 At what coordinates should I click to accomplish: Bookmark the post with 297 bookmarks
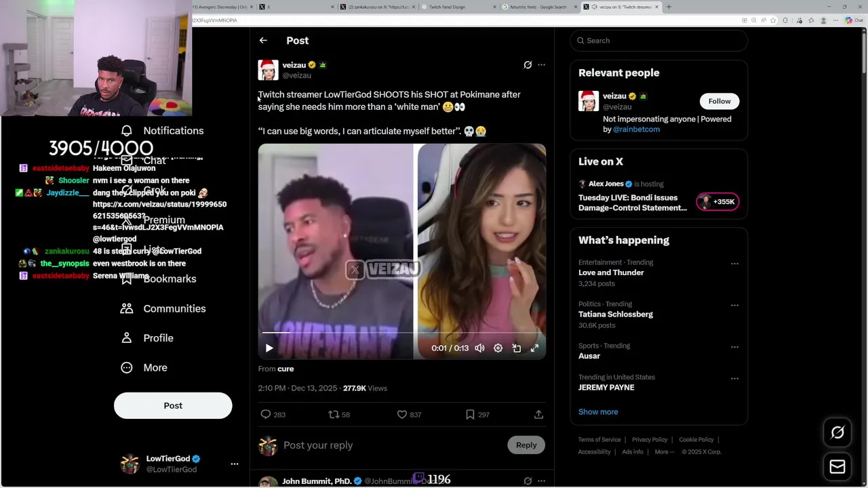pyautogui.click(x=477, y=414)
